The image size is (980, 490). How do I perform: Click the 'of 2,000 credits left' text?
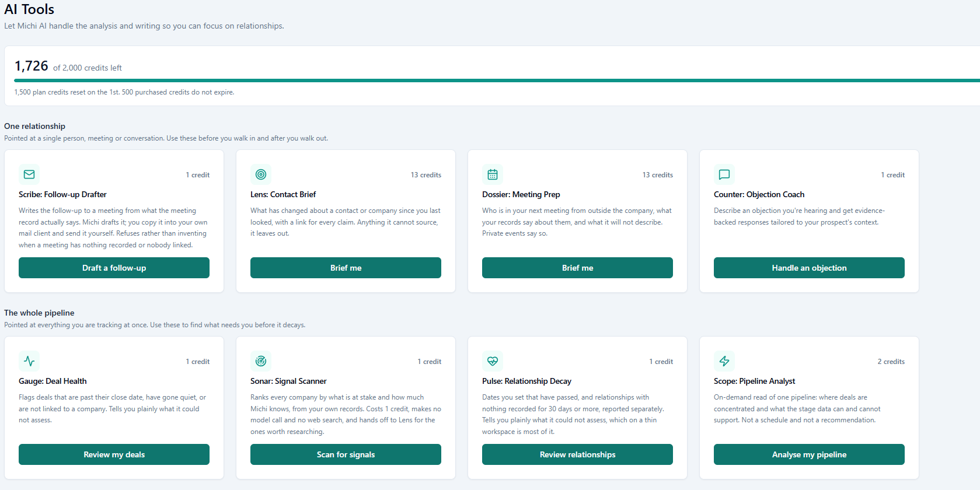click(x=88, y=68)
